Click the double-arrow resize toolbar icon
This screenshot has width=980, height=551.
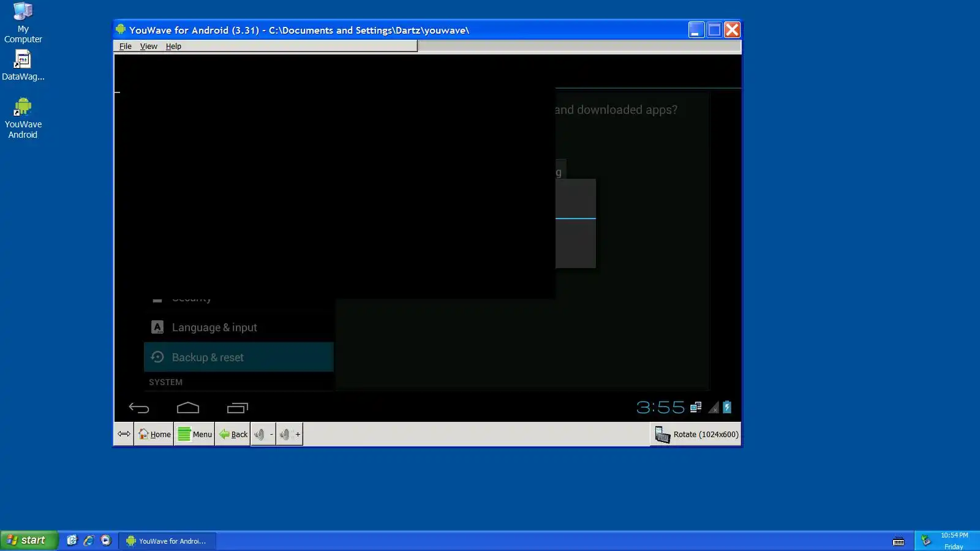click(124, 434)
